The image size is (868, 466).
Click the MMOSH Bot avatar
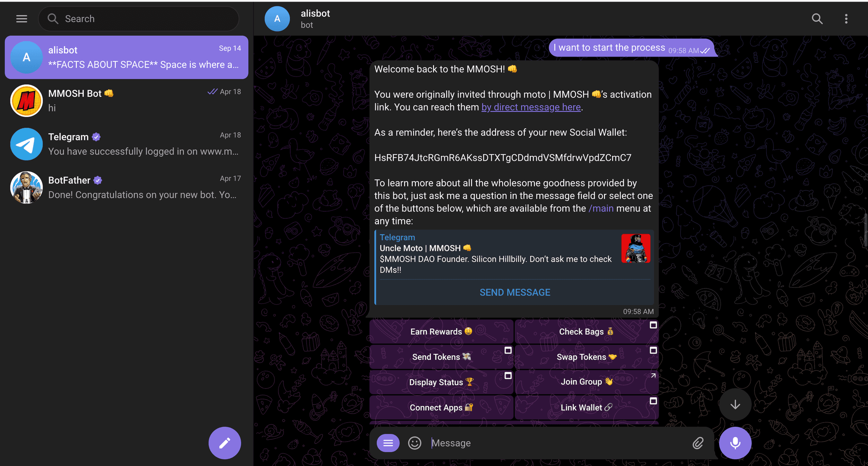click(x=27, y=101)
